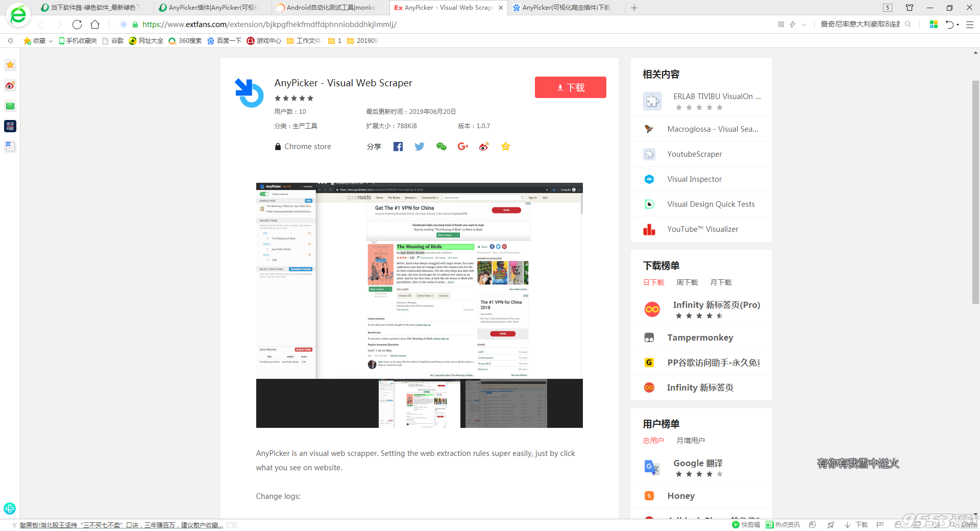980x531 pixels.
Task: Share extension on Twitter
Action: tap(420, 147)
